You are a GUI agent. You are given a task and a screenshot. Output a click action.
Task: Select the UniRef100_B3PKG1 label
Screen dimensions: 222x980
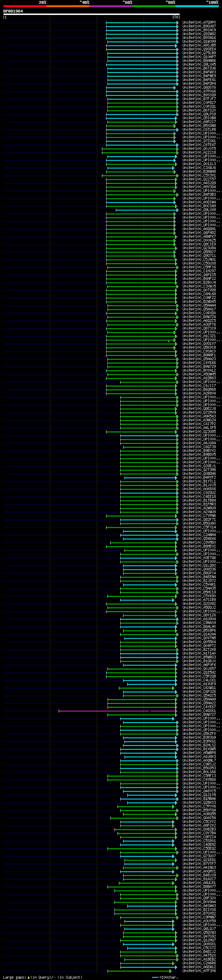point(199,741)
